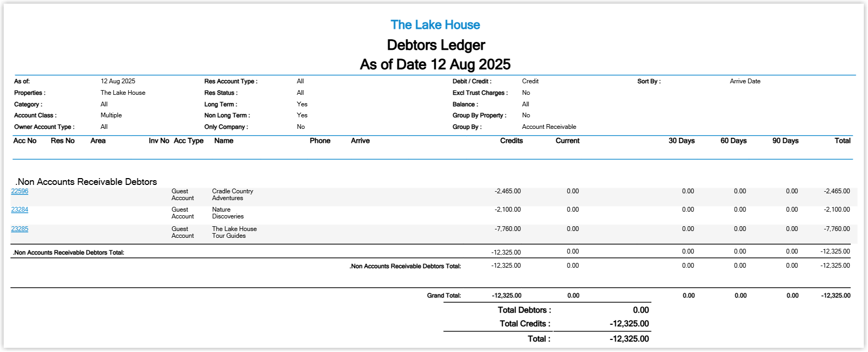Click the 'Grand Total:' label
This screenshot has width=868, height=352.
coord(444,295)
